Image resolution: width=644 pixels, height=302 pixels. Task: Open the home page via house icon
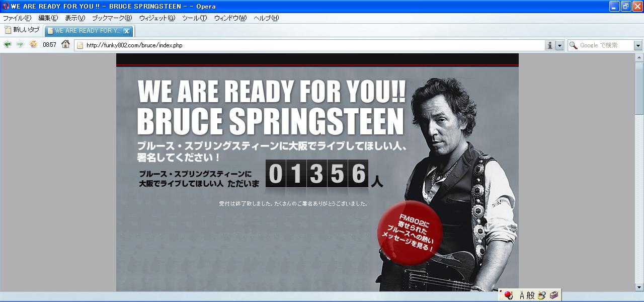pyautogui.click(x=65, y=44)
